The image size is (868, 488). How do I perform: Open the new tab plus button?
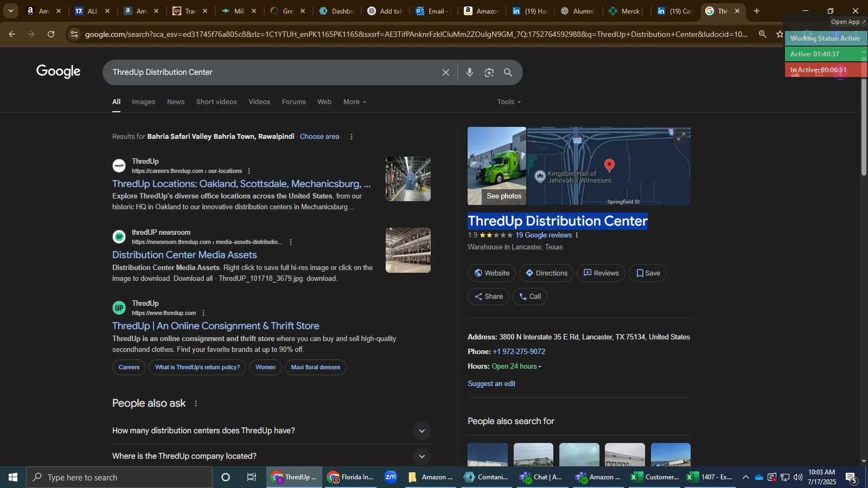coord(757,11)
